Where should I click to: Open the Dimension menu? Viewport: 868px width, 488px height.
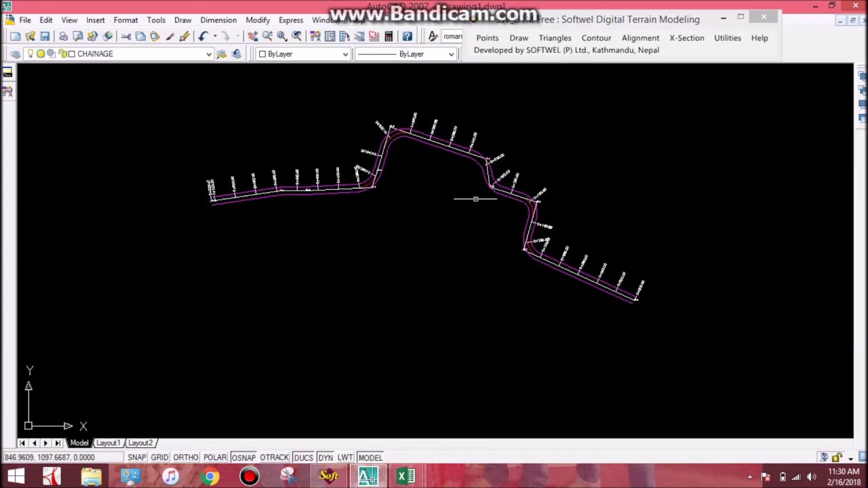(218, 20)
